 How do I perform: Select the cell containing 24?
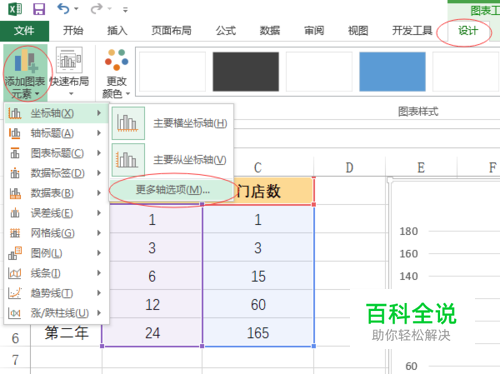pyautogui.click(x=152, y=333)
